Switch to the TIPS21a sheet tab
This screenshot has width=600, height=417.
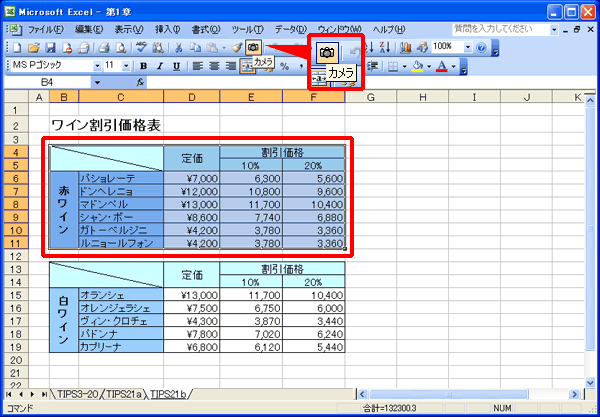(124, 394)
